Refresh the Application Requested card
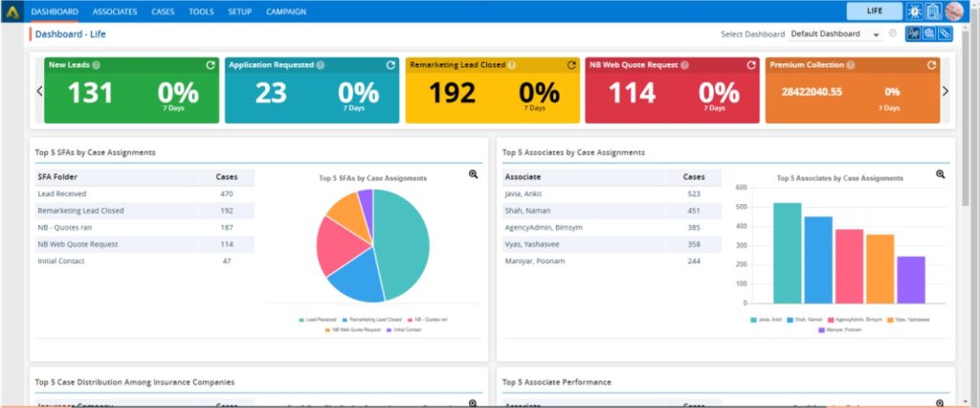This screenshot has width=980, height=408. pyautogui.click(x=390, y=65)
